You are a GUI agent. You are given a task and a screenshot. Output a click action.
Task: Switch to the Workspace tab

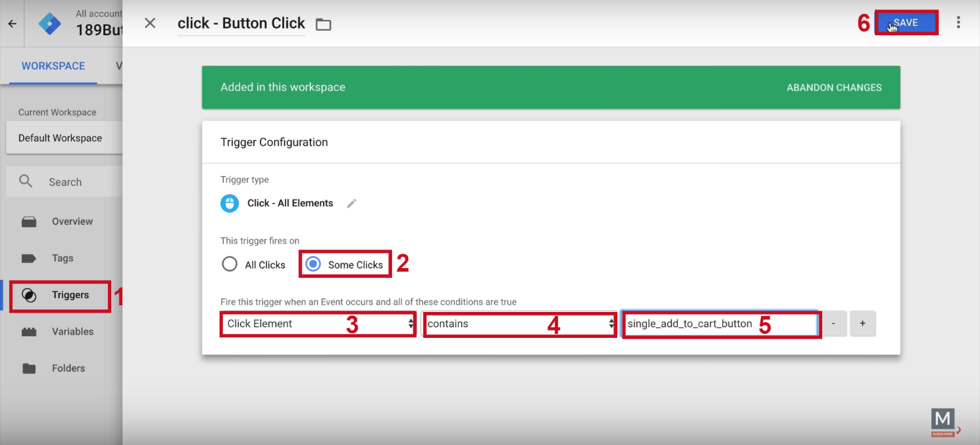pos(53,66)
